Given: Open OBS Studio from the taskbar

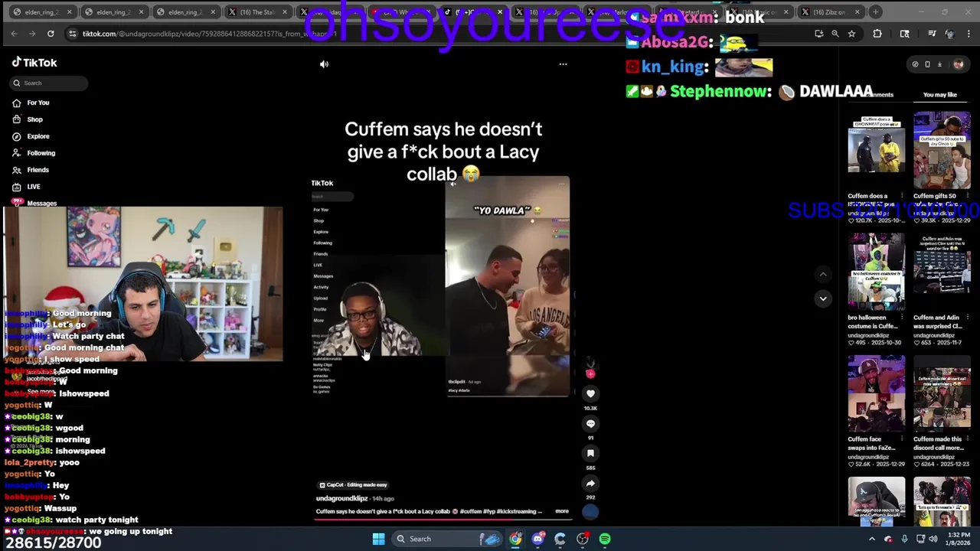Looking at the screenshot, I should pyautogui.click(x=583, y=539).
